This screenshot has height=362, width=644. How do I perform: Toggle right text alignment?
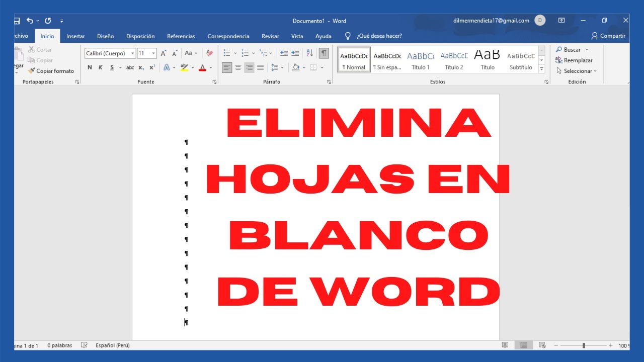point(249,67)
